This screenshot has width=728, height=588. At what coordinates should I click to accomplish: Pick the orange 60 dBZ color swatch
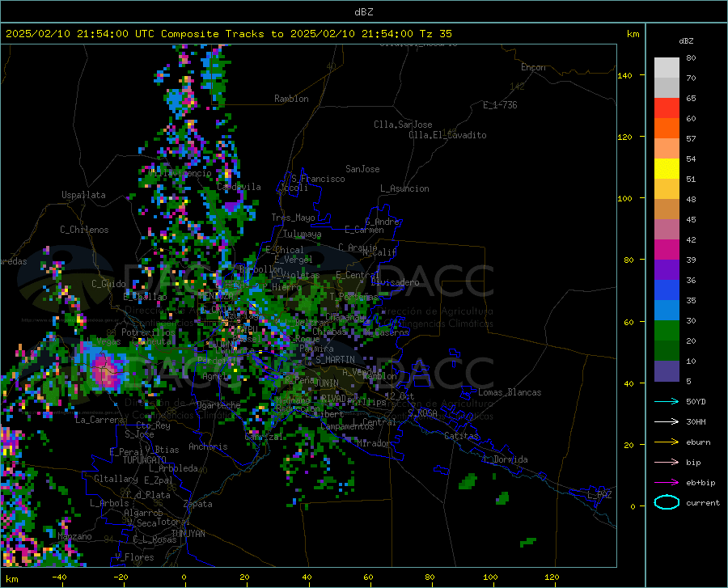coord(667,129)
